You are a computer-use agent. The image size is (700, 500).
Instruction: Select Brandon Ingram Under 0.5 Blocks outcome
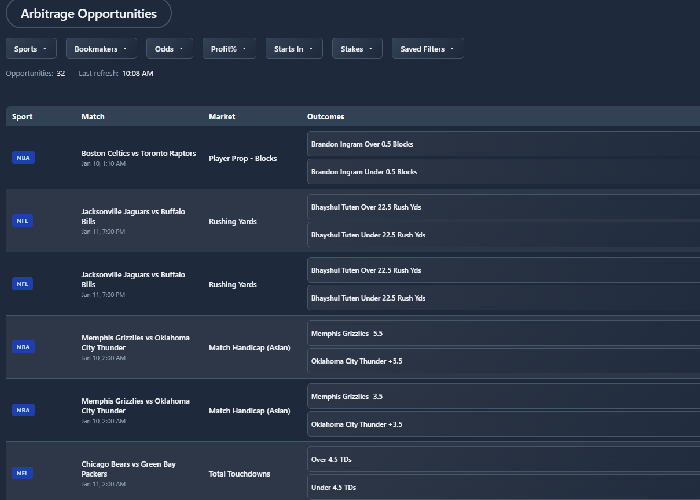503,171
